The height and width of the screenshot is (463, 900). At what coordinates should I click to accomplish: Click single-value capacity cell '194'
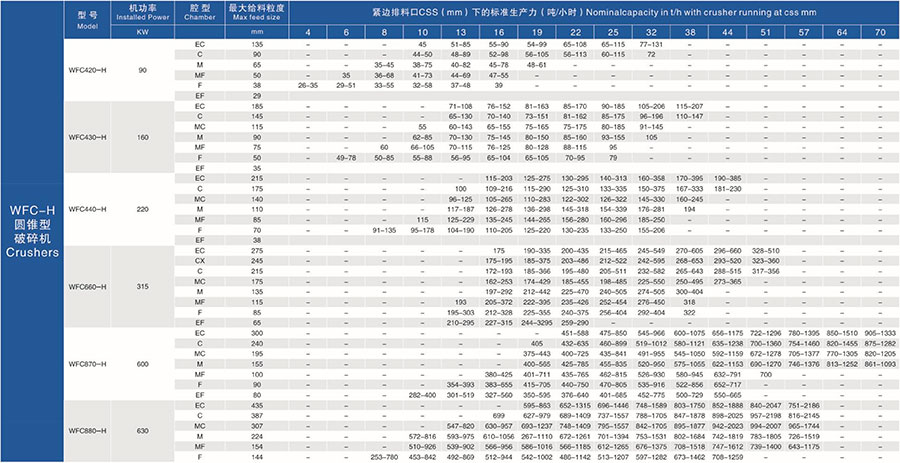pos(689,209)
